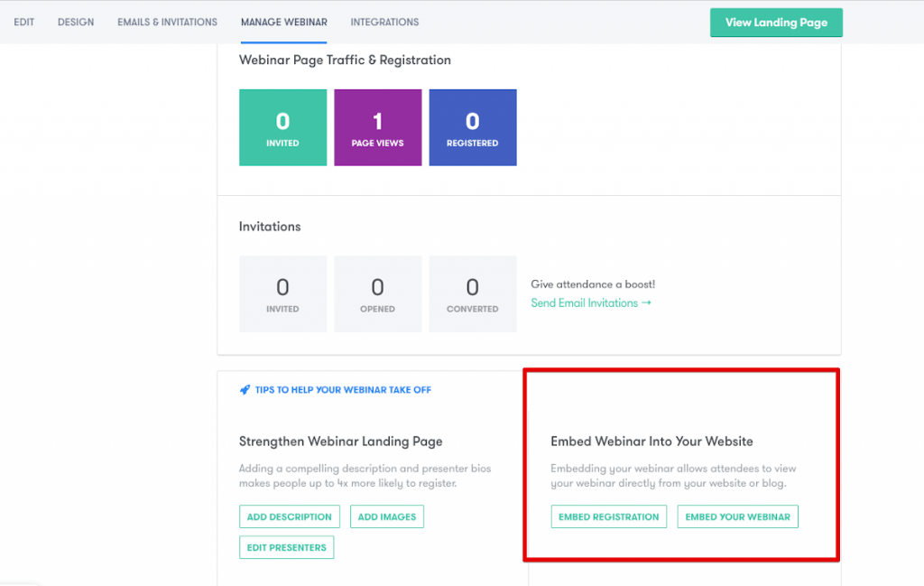The width and height of the screenshot is (924, 586).
Task: Select the MANAGE WEBINAR tab
Action: pos(284,22)
